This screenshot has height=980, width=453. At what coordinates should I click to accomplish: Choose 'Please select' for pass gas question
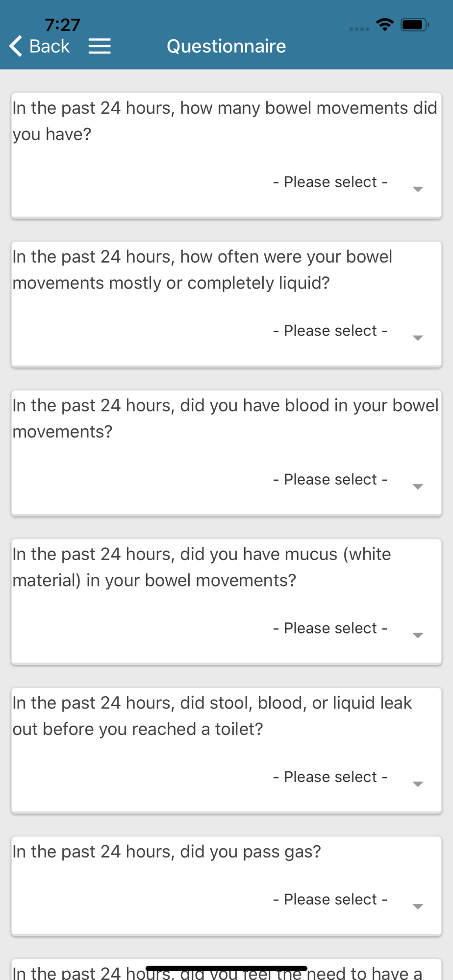(x=330, y=900)
